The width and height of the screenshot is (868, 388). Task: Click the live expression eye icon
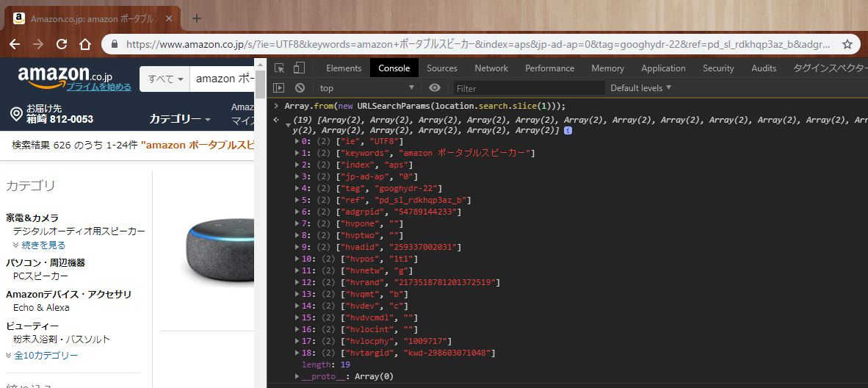tap(434, 88)
